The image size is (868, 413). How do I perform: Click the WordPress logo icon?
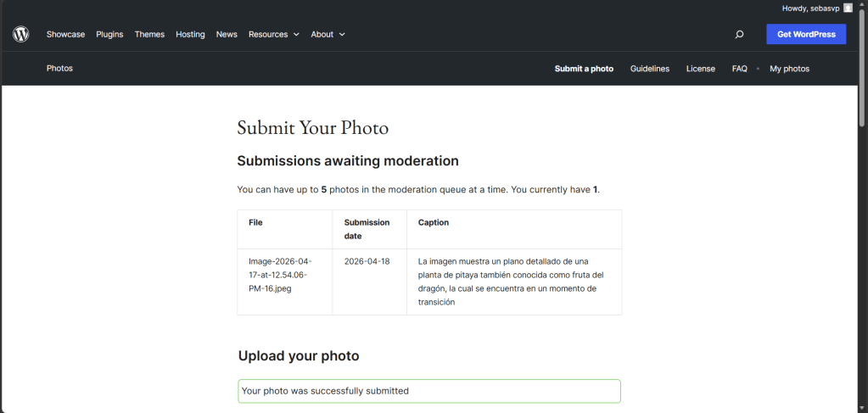[x=21, y=35]
